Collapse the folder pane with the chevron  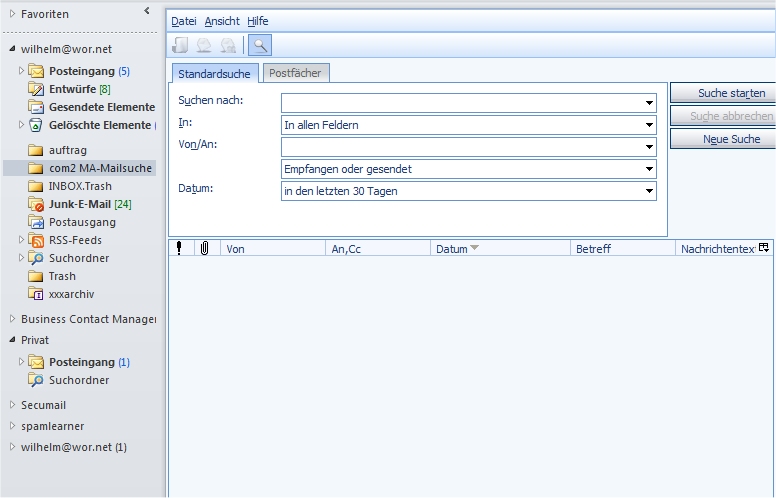146,10
